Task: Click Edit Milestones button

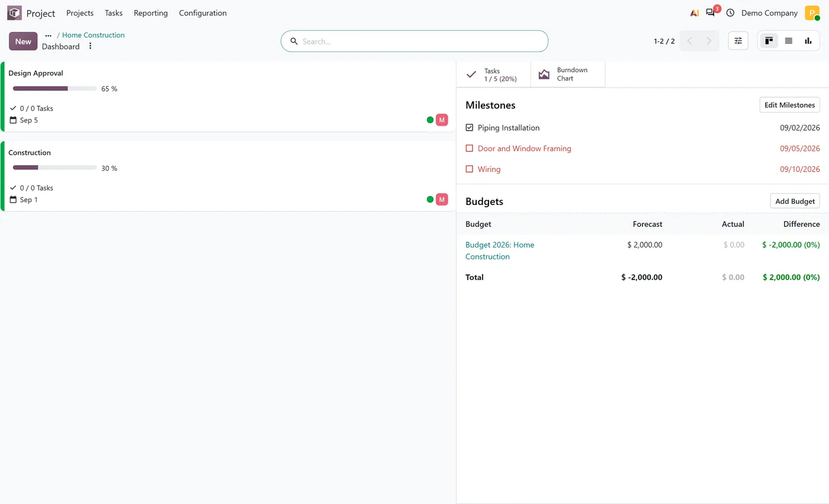Action: click(x=789, y=105)
